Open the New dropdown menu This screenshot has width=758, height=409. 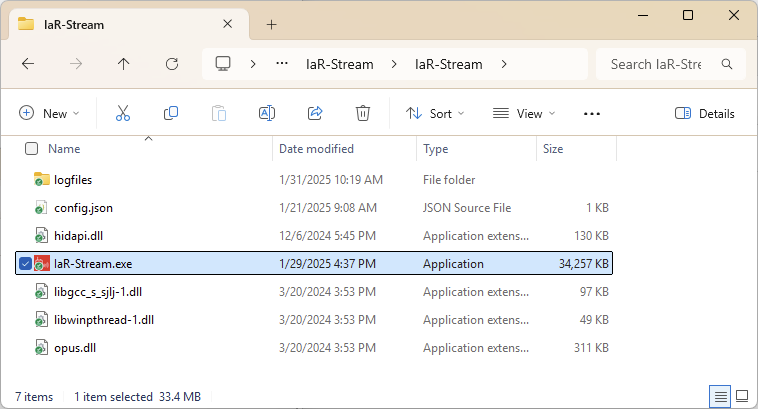[49, 114]
